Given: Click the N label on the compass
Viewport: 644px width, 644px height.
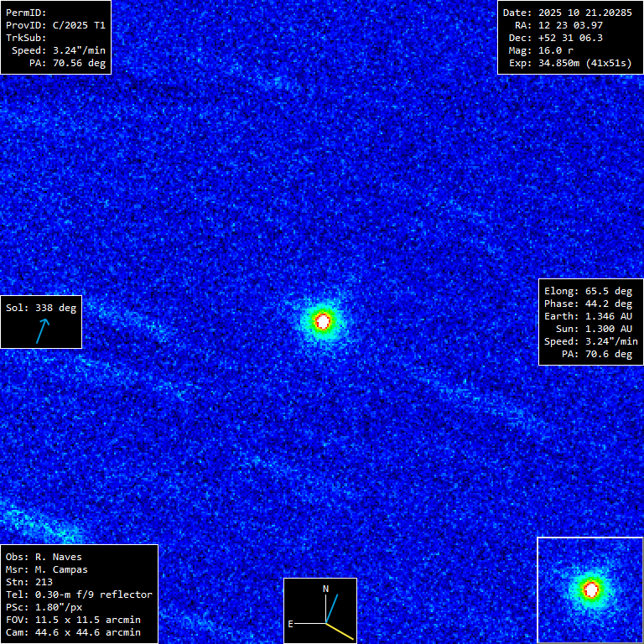Looking at the screenshot, I should click(326, 589).
